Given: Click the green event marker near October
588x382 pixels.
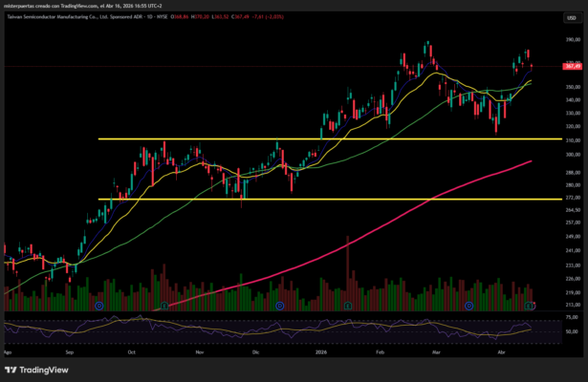Looking at the screenshot, I should coord(164,306).
